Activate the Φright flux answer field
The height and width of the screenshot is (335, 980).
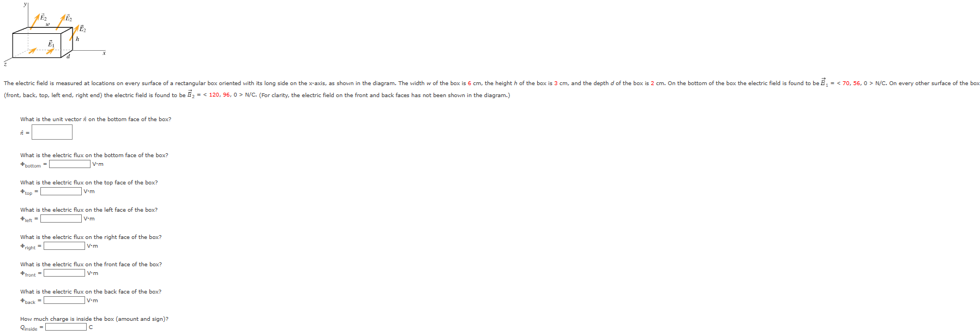pyautogui.click(x=64, y=246)
